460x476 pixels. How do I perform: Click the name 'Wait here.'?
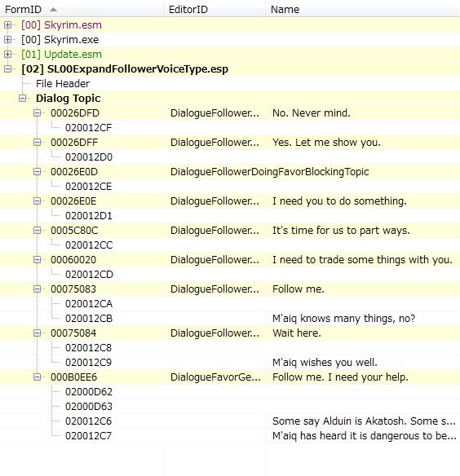(297, 333)
